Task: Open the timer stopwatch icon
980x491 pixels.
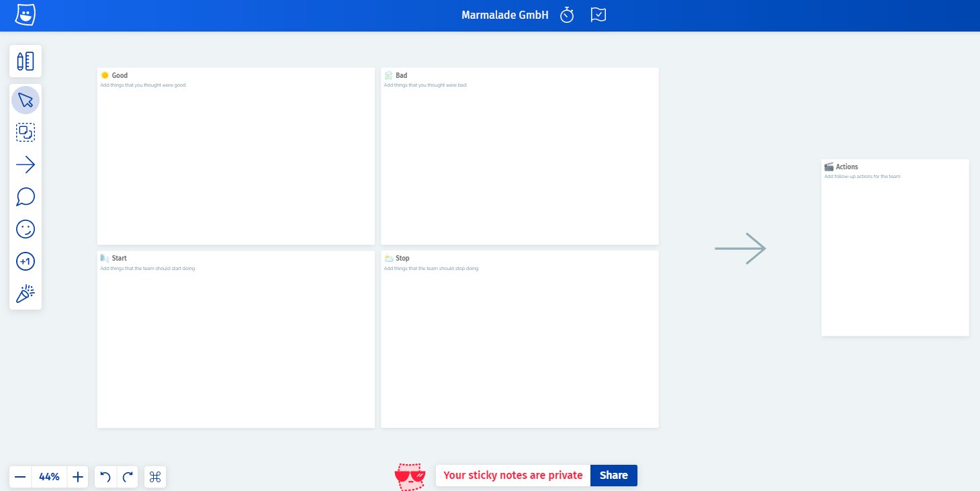Action: pyautogui.click(x=568, y=15)
